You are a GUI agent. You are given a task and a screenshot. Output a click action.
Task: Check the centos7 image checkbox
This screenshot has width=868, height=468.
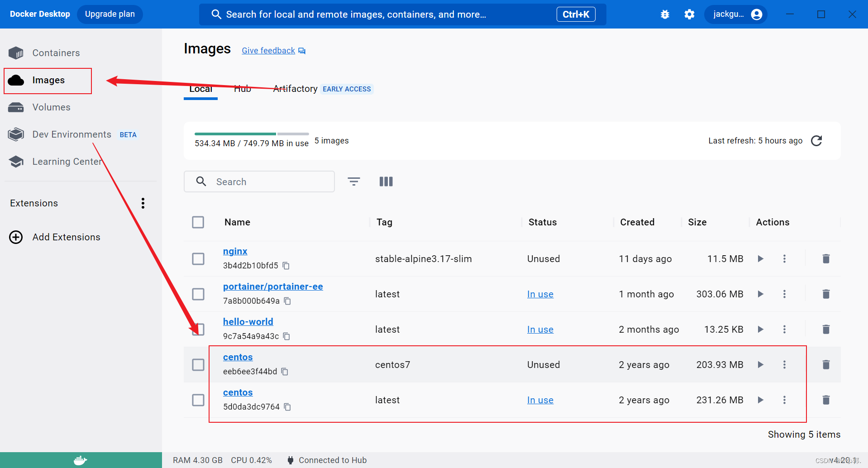coord(198,365)
